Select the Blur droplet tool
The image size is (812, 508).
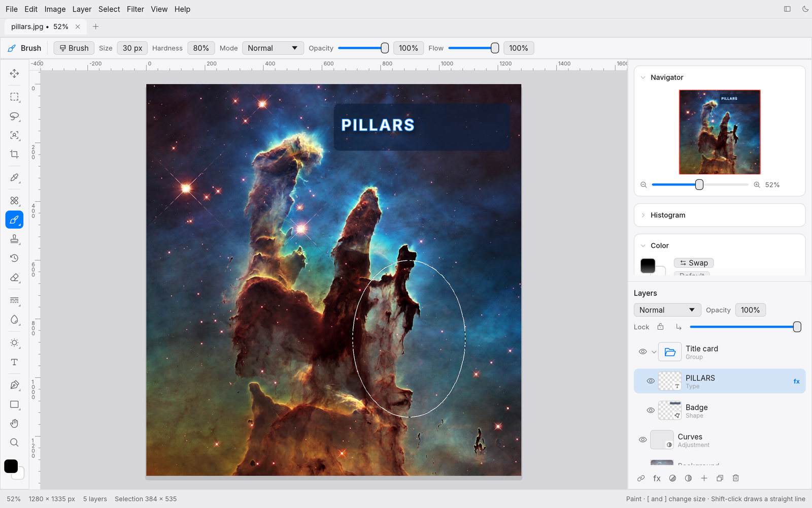tap(14, 320)
